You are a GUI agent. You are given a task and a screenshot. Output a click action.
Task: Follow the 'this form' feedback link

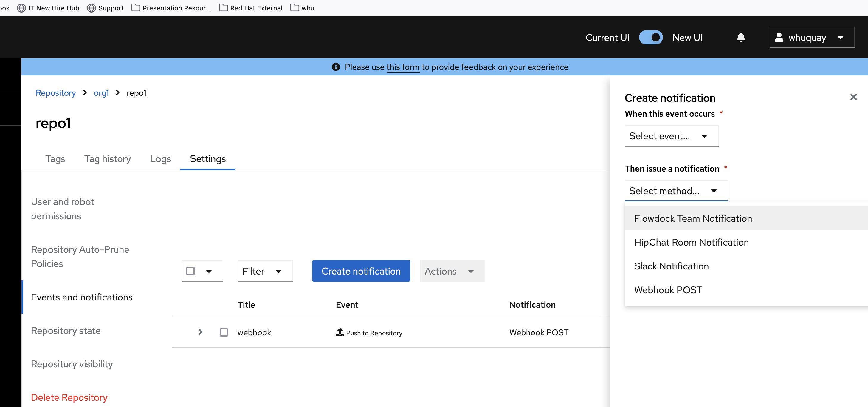(x=403, y=67)
